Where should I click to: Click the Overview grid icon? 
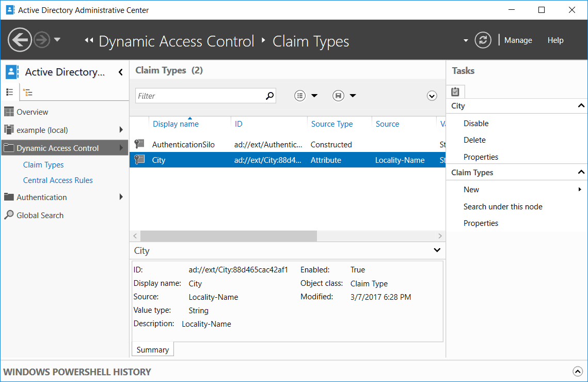coord(9,112)
